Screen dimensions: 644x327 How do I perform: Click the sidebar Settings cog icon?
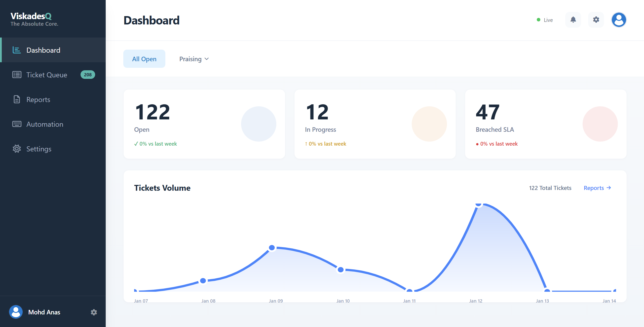pos(17,149)
